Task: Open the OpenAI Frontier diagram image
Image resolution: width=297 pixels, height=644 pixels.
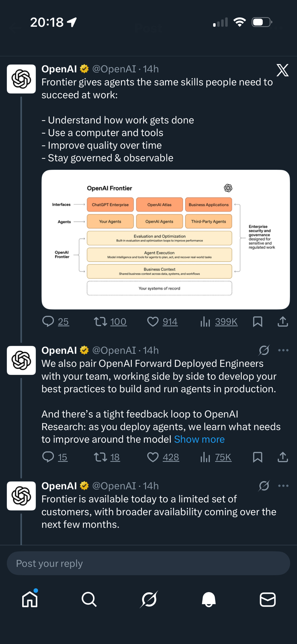Action: pyautogui.click(x=166, y=240)
